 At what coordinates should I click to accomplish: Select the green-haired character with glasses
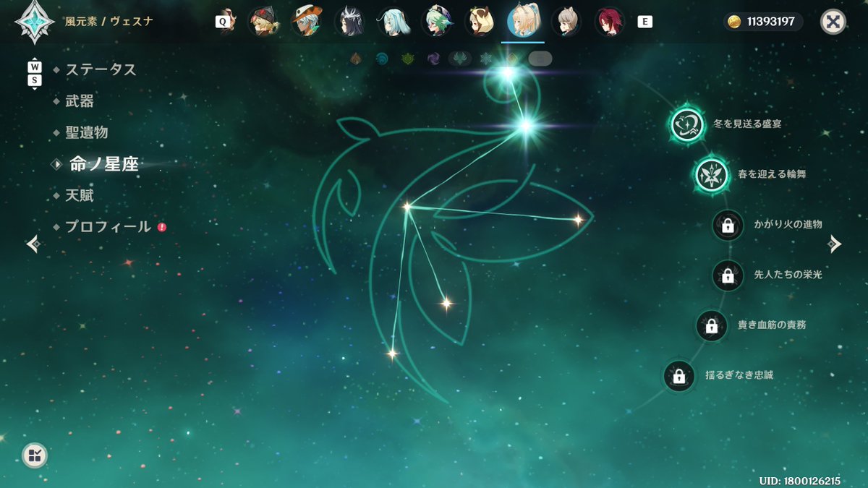pyautogui.click(x=436, y=22)
